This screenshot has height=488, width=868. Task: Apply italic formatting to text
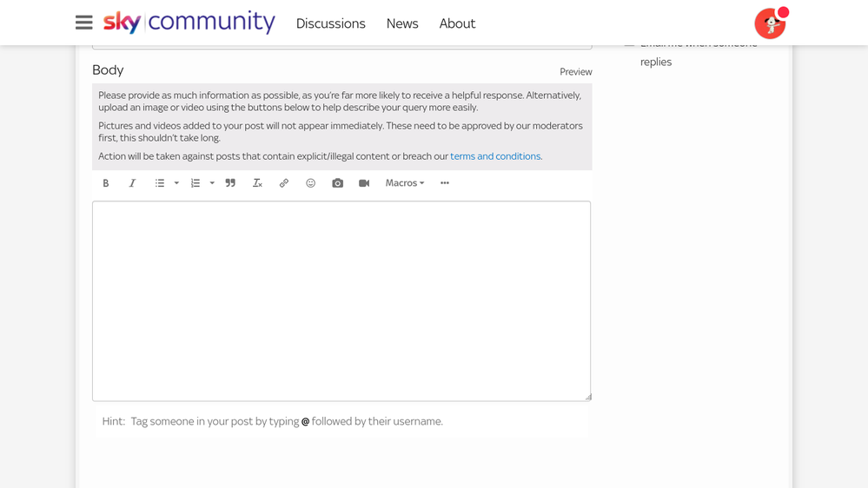pos(132,183)
